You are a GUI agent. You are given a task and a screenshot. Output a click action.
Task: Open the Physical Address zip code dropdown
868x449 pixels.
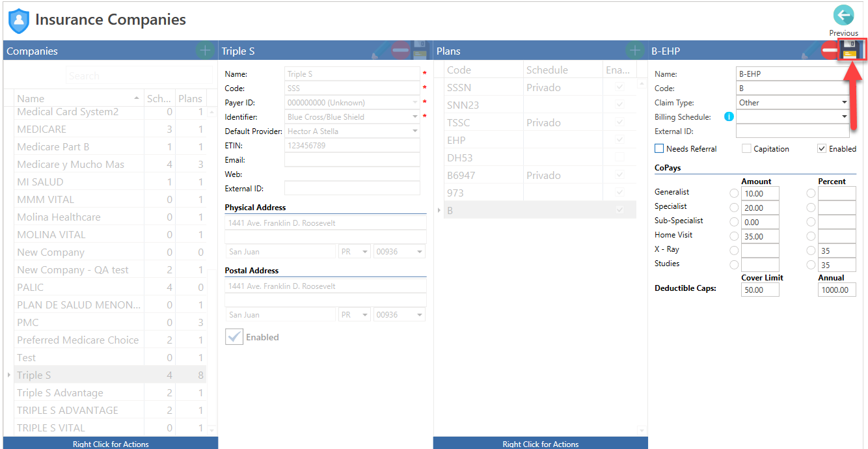pyautogui.click(x=419, y=251)
